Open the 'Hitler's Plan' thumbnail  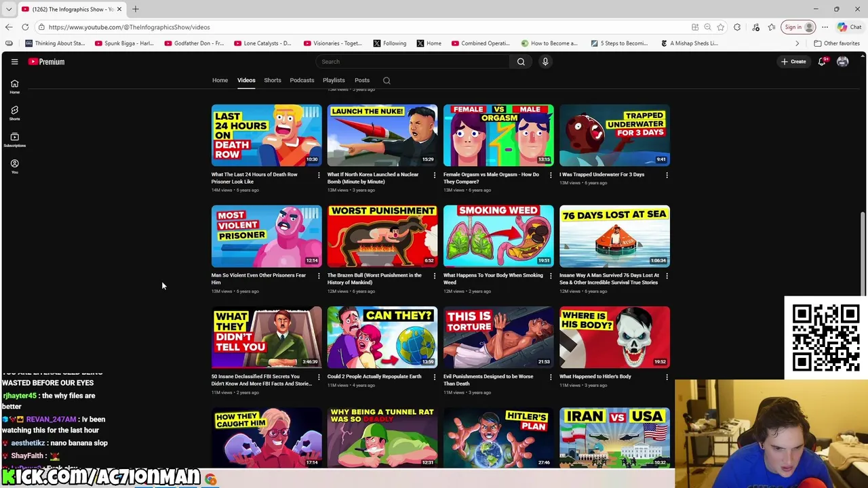click(498, 437)
